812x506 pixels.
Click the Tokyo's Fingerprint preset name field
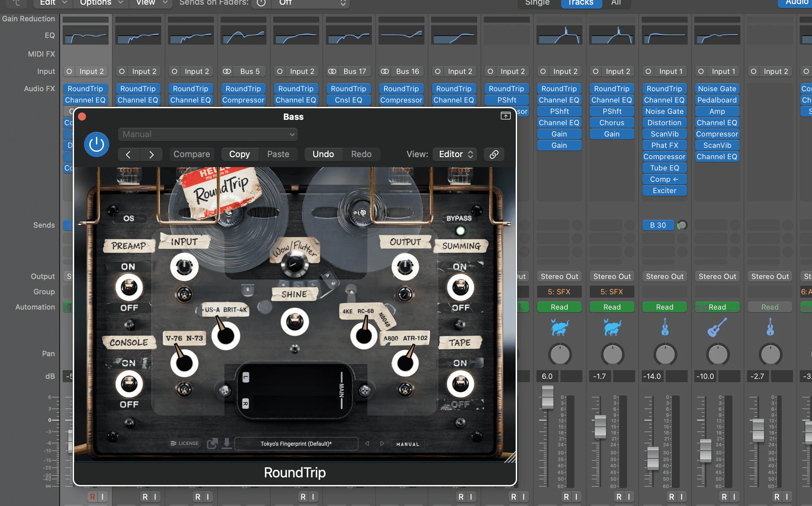296,443
